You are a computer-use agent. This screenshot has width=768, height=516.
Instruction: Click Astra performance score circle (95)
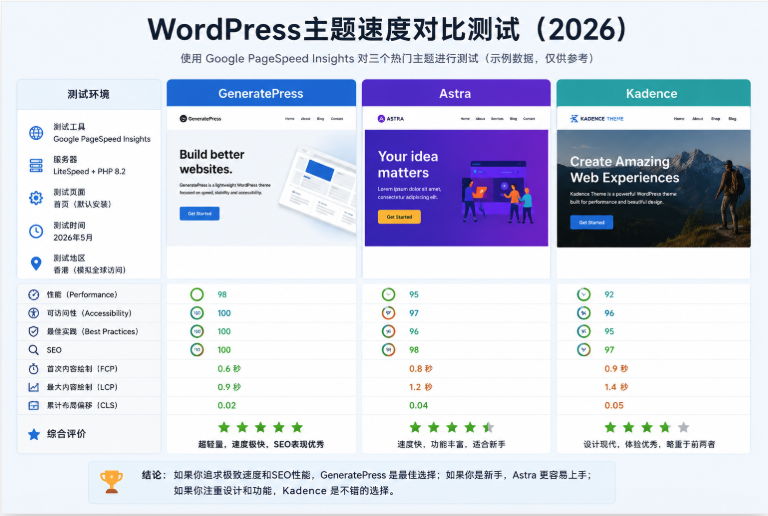[388, 294]
